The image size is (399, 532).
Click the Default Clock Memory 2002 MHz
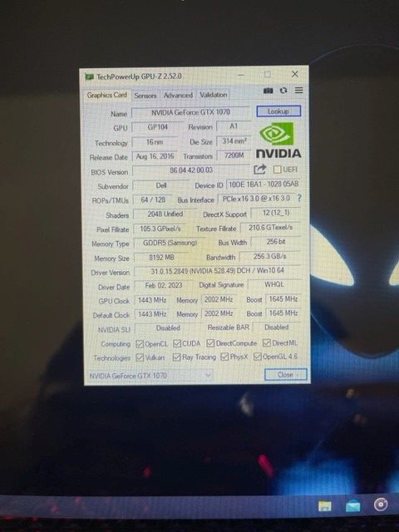click(219, 313)
